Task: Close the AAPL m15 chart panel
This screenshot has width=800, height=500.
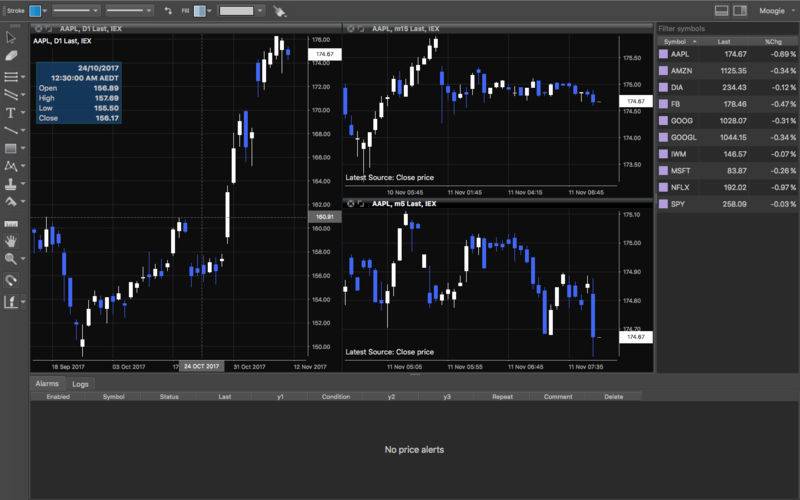Action: point(351,29)
